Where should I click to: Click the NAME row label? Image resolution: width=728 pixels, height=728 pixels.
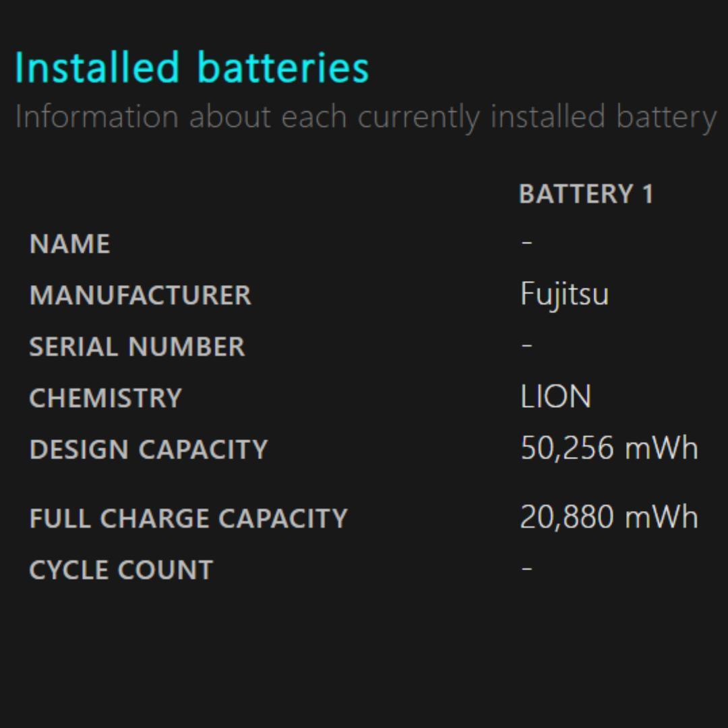click(x=69, y=244)
